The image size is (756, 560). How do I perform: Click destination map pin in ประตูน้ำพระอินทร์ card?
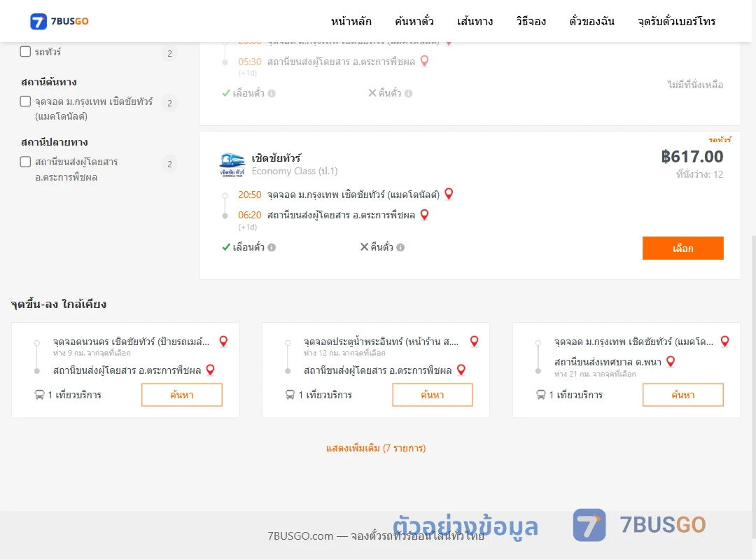pyautogui.click(x=461, y=370)
